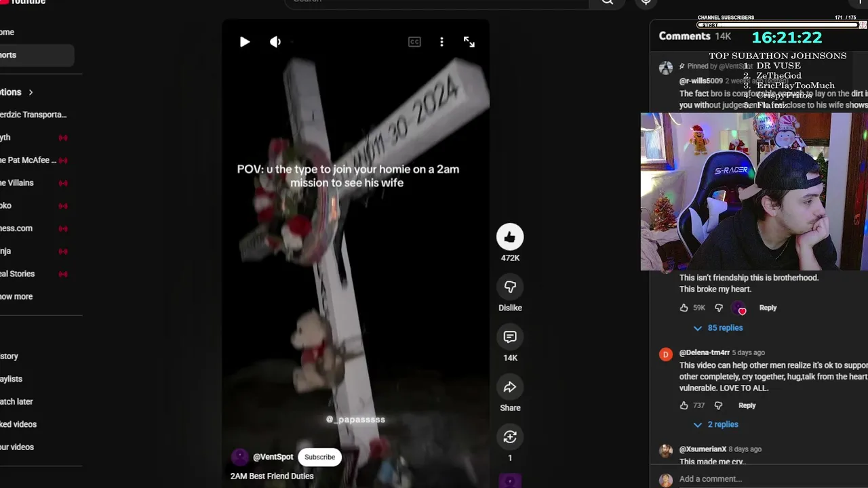Expand the Subscriptions chevron in sidebar

31,92
